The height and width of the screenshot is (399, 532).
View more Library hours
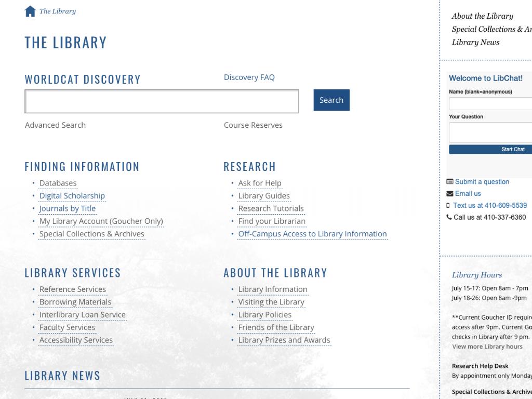[x=487, y=347]
